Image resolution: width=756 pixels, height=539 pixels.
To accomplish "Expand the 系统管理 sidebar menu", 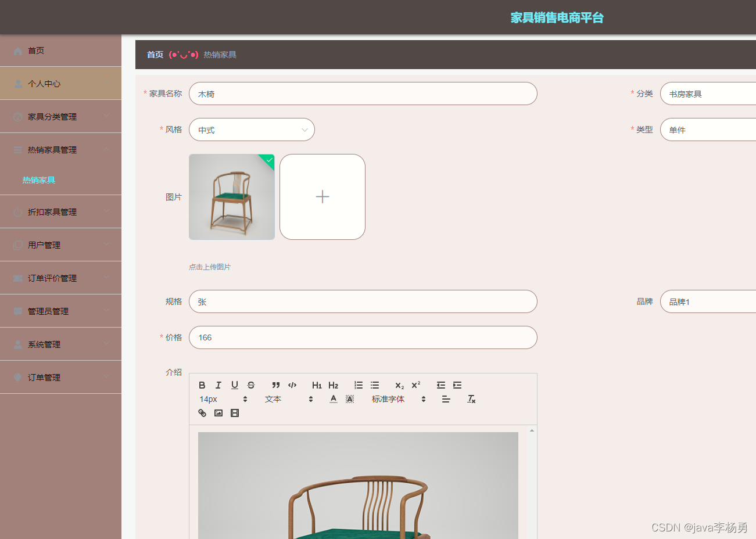I will (x=60, y=344).
